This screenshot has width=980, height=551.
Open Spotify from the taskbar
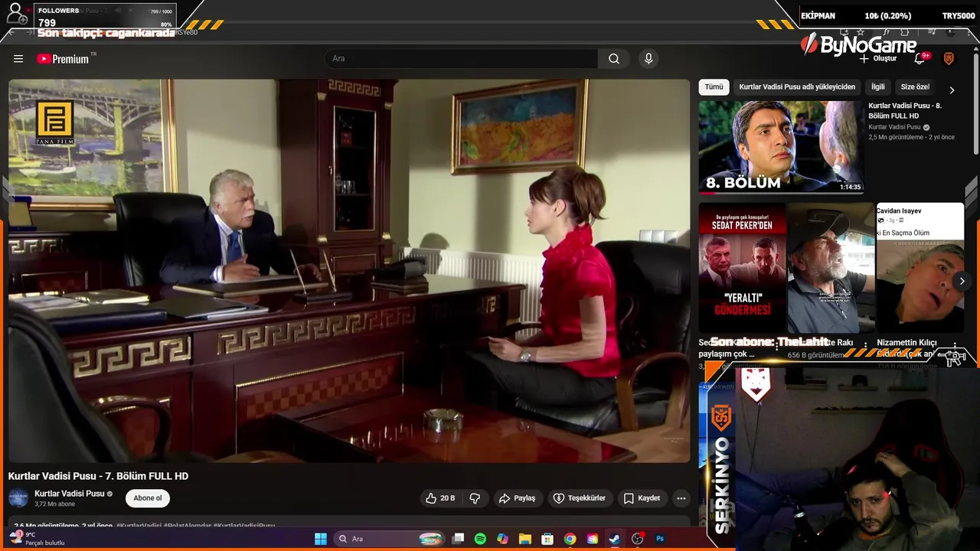[480, 539]
